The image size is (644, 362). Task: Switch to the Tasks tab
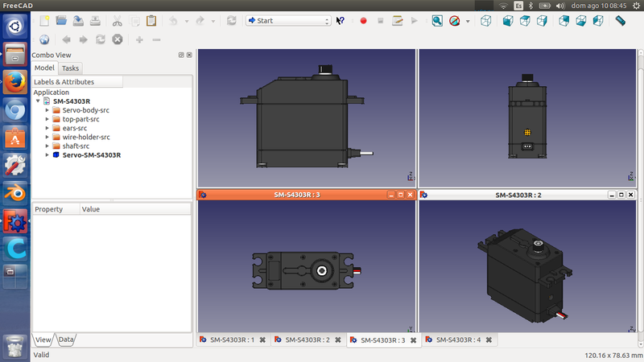[70, 68]
